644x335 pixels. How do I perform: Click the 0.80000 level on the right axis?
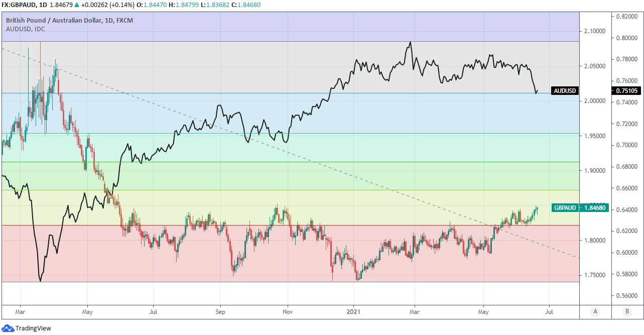point(626,38)
